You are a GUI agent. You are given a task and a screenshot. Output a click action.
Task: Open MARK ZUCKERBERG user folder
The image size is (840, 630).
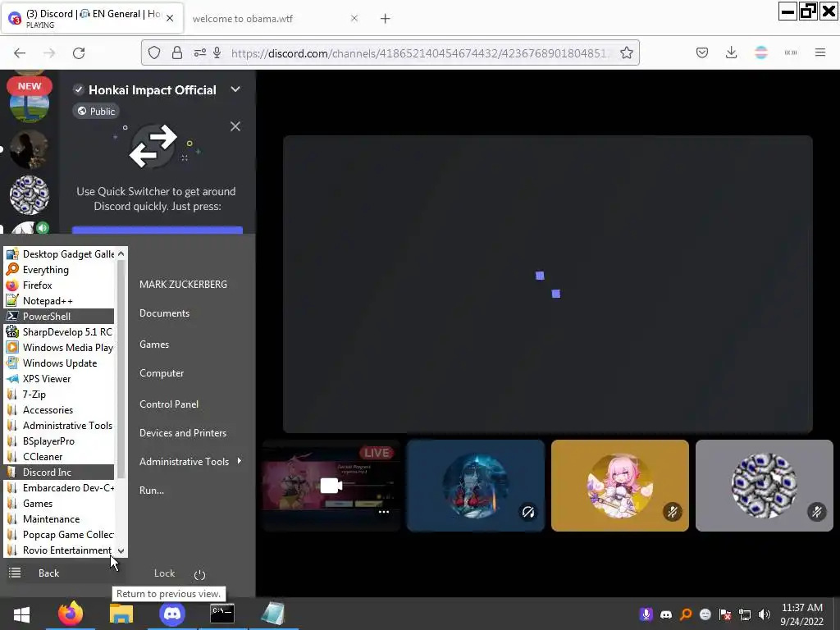[x=183, y=285]
